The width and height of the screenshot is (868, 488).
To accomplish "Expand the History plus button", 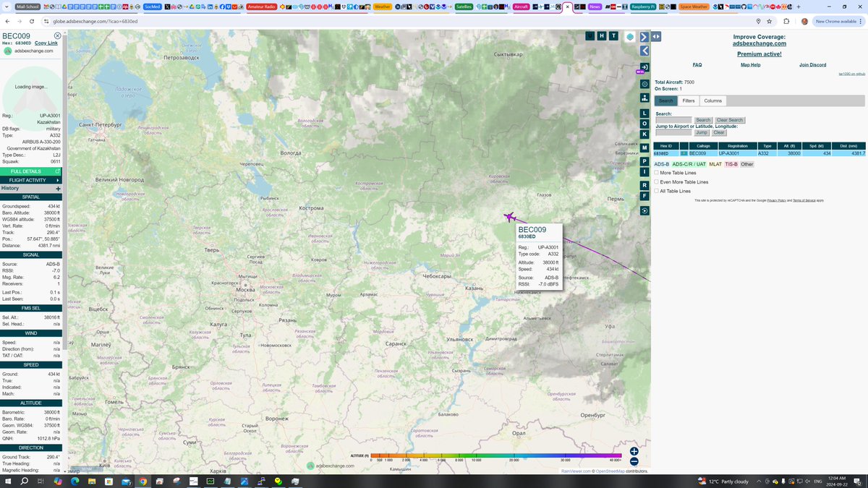I will [x=58, y=188].
